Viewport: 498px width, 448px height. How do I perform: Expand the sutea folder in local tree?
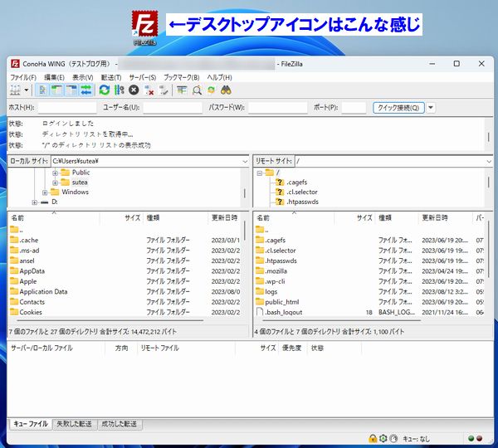pos(55,183)
